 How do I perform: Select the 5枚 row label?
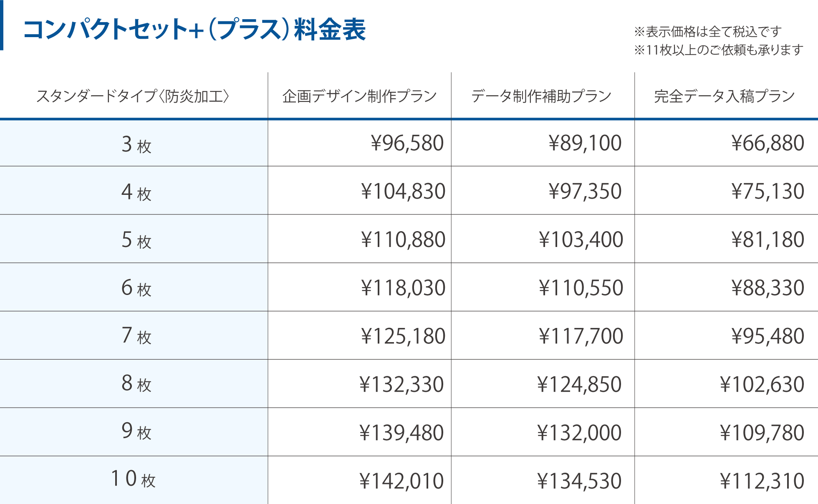[136, 240]
